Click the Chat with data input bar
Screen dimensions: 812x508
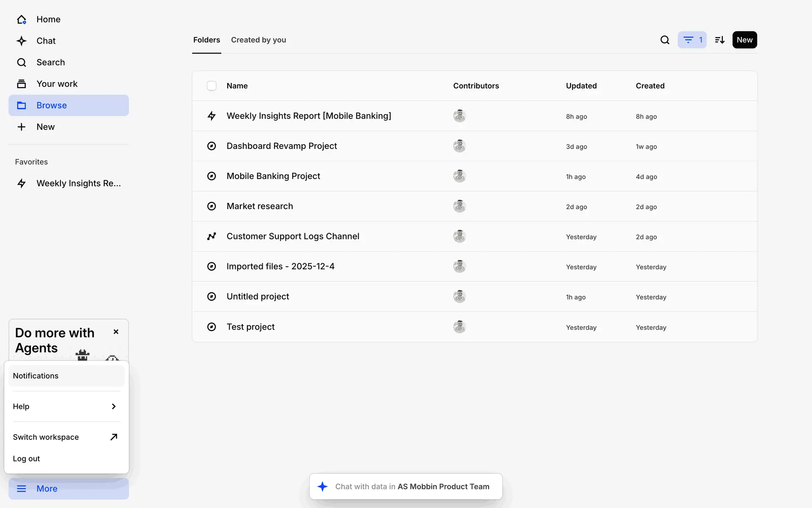[x=406, y=486]
